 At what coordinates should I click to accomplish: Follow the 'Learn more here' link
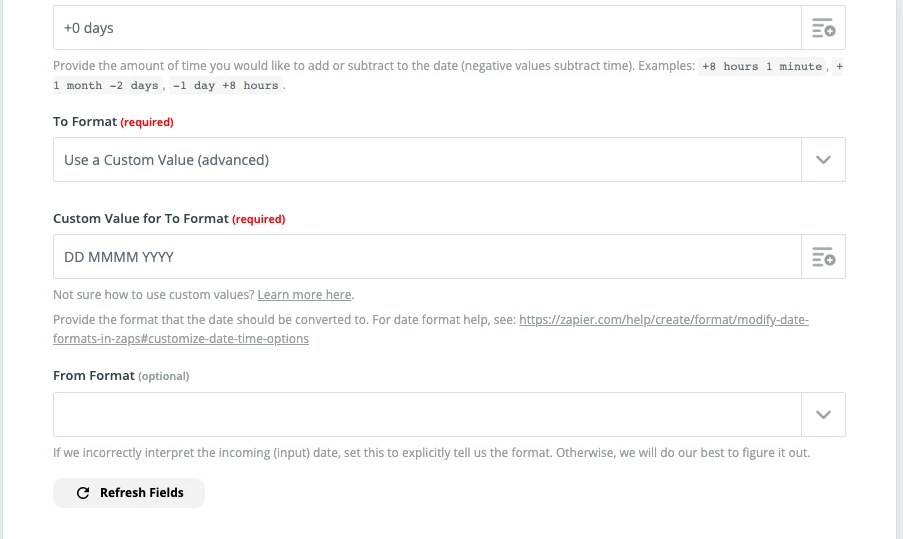pyautogui.click(x=304, y=295)
